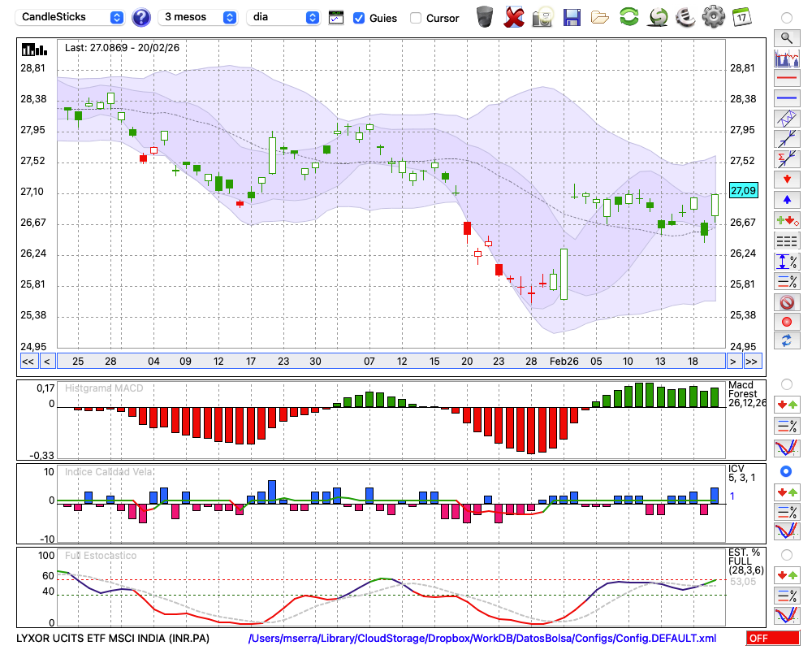Click the trash can icon in top toolbar
This screenshot has width=812, height=650.
point(485,17)
